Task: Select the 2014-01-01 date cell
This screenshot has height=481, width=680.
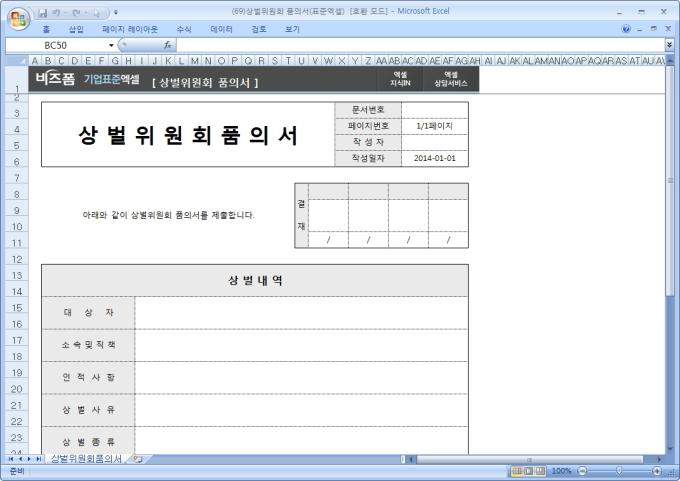Action: (435, 158)
